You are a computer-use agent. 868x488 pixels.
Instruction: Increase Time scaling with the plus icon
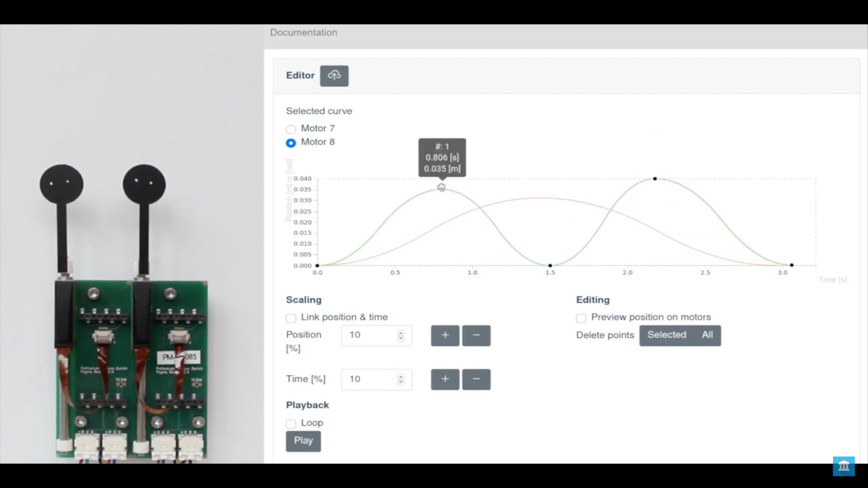[445, 379]
